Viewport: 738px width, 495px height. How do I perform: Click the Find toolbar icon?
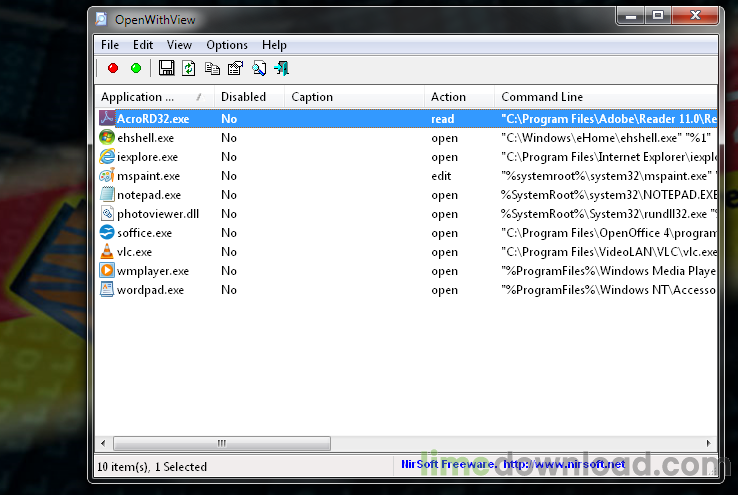pos(259,68)
